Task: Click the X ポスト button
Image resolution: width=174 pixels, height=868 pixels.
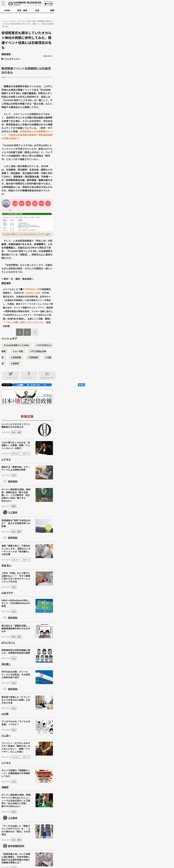Action: [7, 385]
